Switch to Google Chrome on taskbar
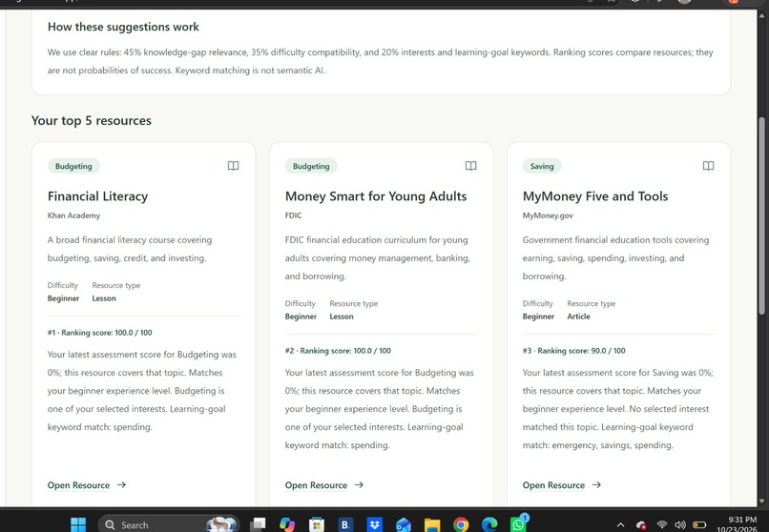Screen dimensions: 769x532 click(x=461, y=524)
